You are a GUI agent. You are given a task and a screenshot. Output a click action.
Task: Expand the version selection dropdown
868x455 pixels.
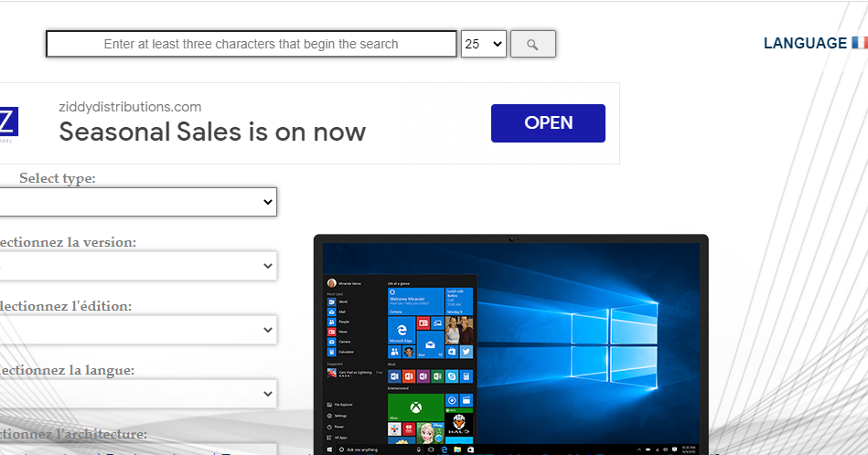click(138, 266)
